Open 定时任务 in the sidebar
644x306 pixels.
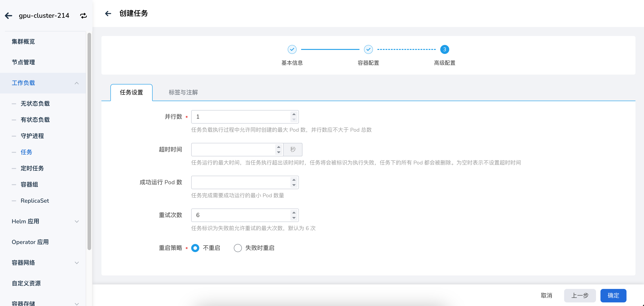point(32,168)
